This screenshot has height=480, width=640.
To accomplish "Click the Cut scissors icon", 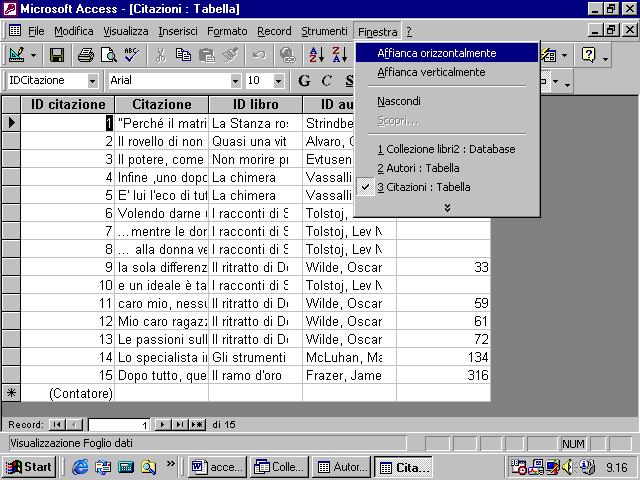I will point(161,55).
